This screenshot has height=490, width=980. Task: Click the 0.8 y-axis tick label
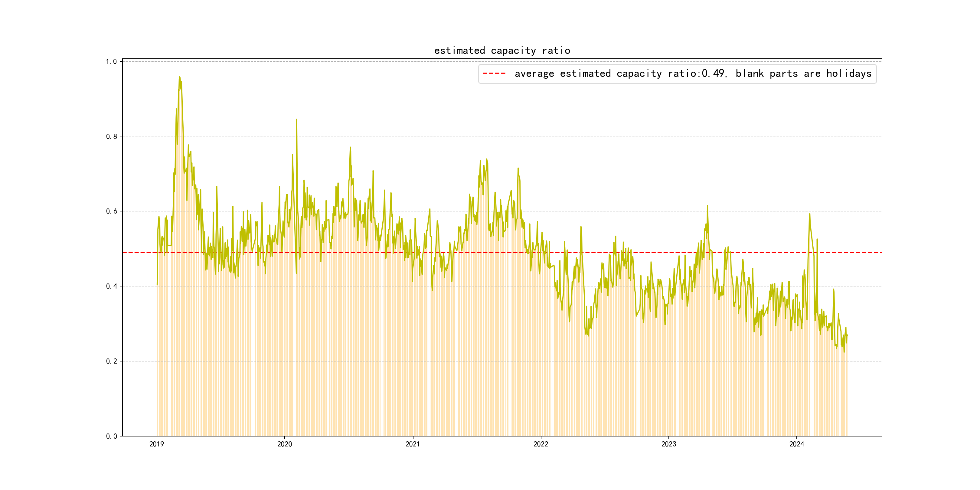click(x=111, y=137)
